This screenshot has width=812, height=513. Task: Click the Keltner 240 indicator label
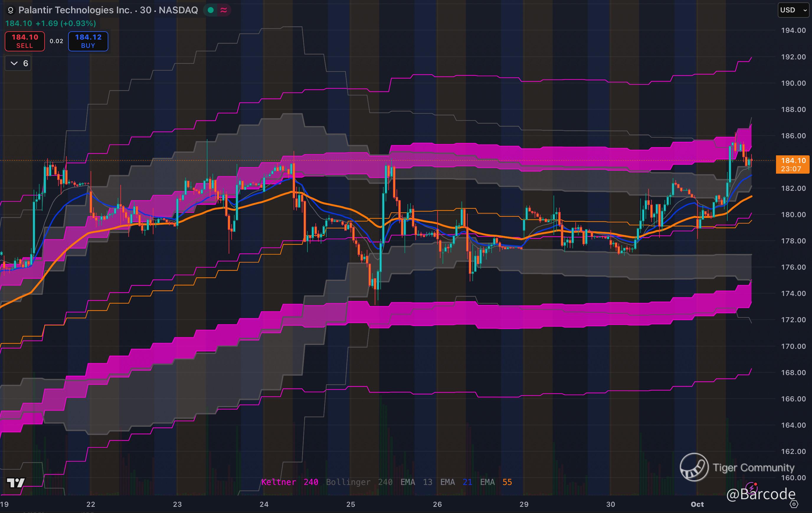click(289, 482)
